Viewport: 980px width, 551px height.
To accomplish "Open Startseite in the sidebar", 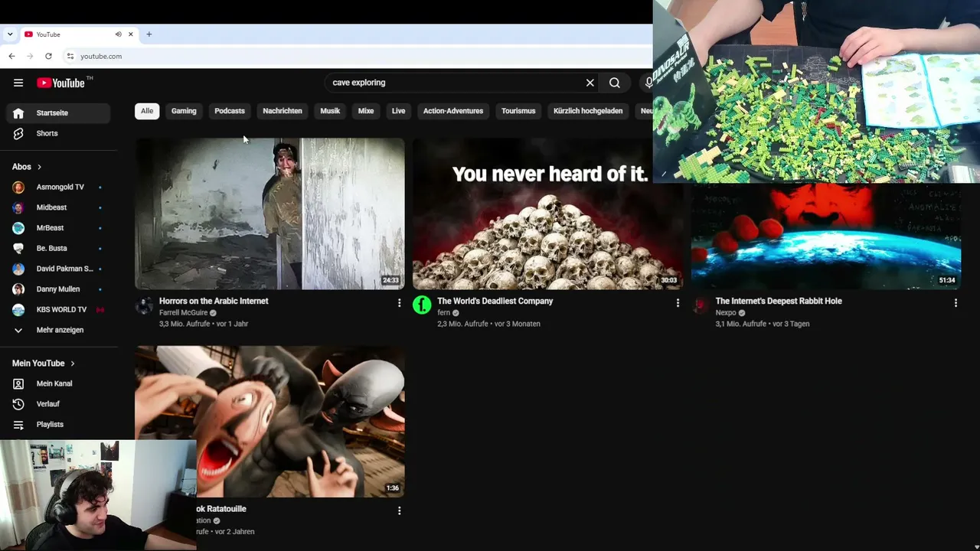I will point(59,113).
